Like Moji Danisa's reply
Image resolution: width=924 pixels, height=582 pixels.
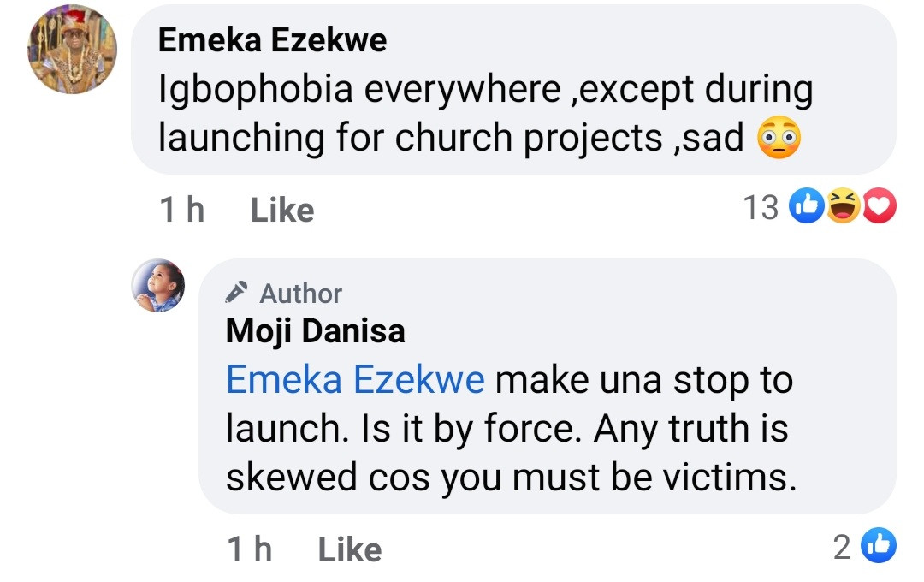(x=349, y=549)
